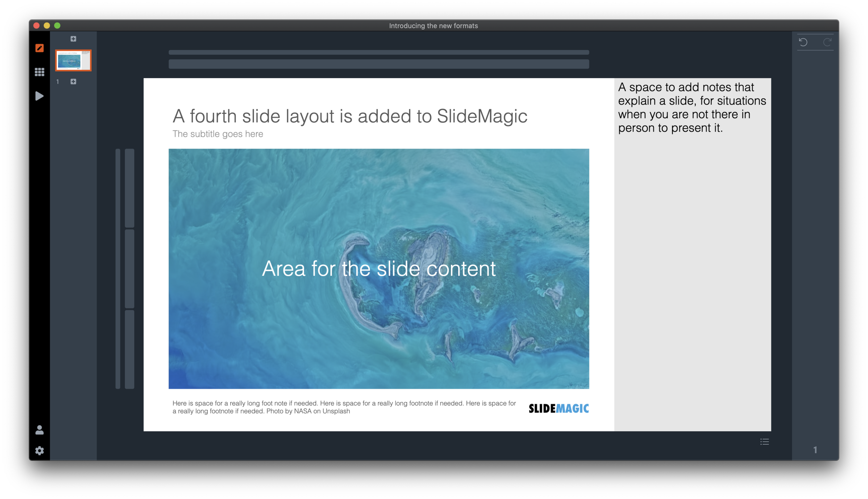Click the redo arrow icon
This screenshot has width=868, height=499.
pos(827,42)
